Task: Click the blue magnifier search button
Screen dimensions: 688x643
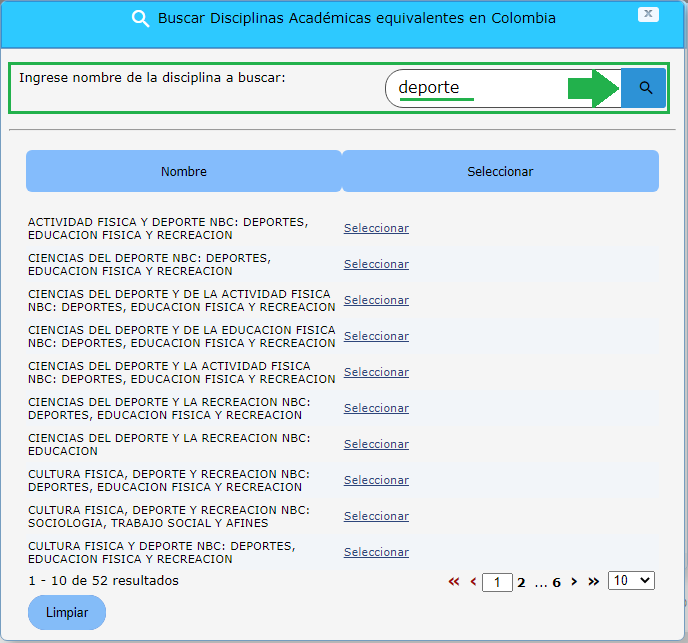Action: [644, 89]
